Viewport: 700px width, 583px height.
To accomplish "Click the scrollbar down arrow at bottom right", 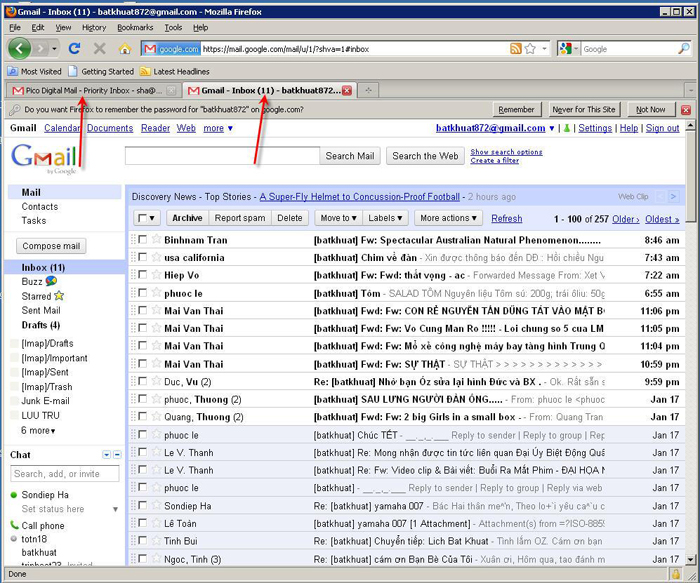I will 690,559.
